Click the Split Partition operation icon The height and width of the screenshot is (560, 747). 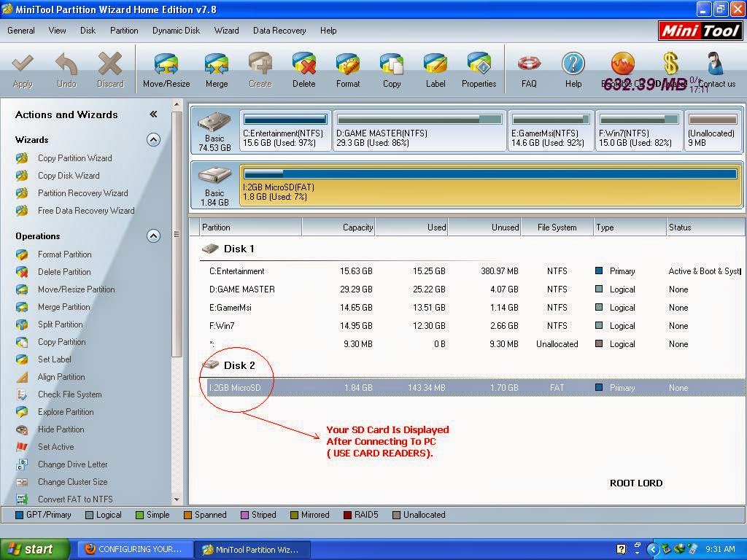[x=22, y=324]
